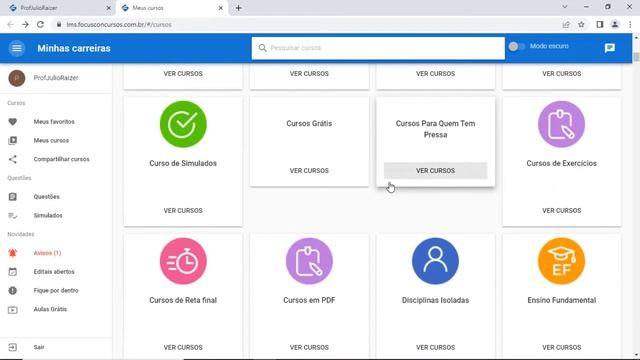Image resolution: width=640 pixels, height=360 pixels.
Task: Click the share icon for Compartilhar cursos
Action: pos(13,159)
